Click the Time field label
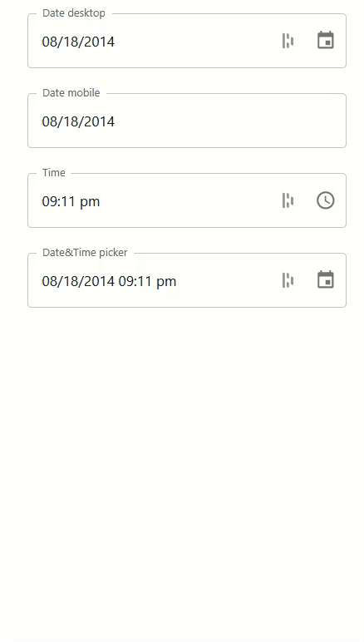This screenshot has width=364, height=642. point(53,173)
